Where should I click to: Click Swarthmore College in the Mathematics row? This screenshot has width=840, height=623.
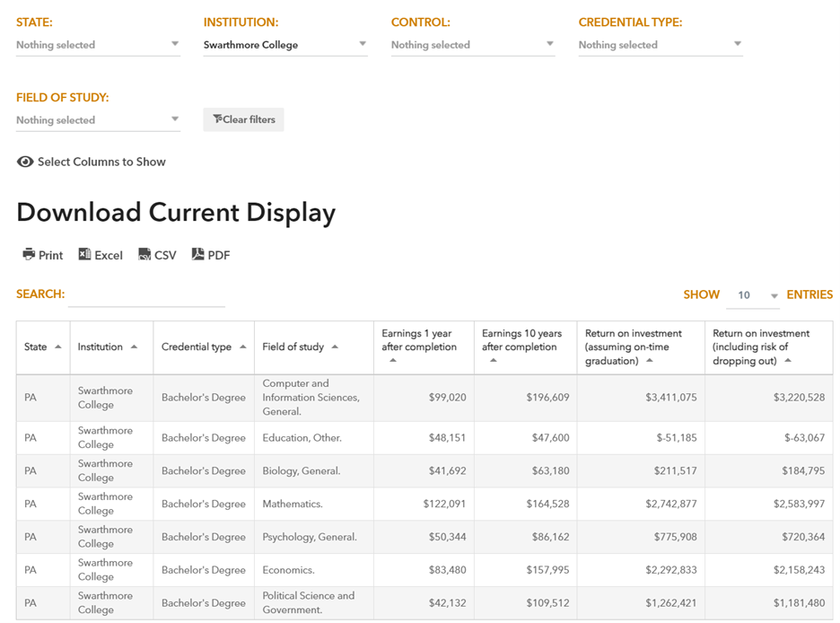[105, 504]
